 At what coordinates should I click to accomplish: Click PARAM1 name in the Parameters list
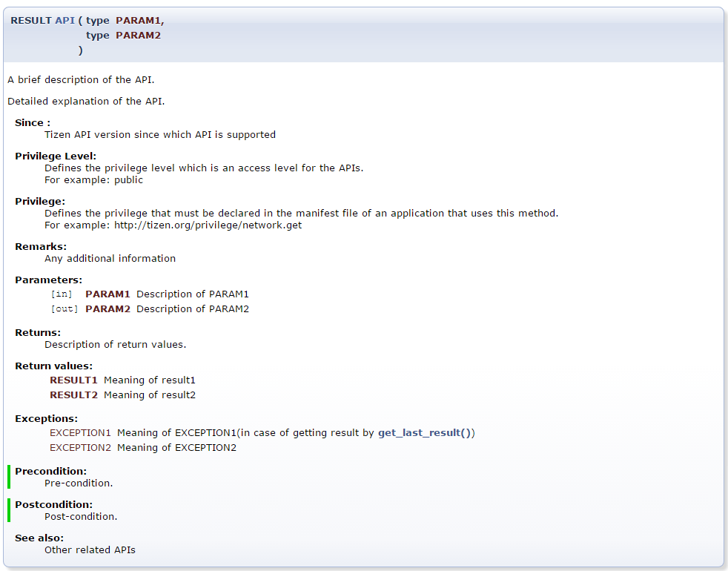[107, 294]
